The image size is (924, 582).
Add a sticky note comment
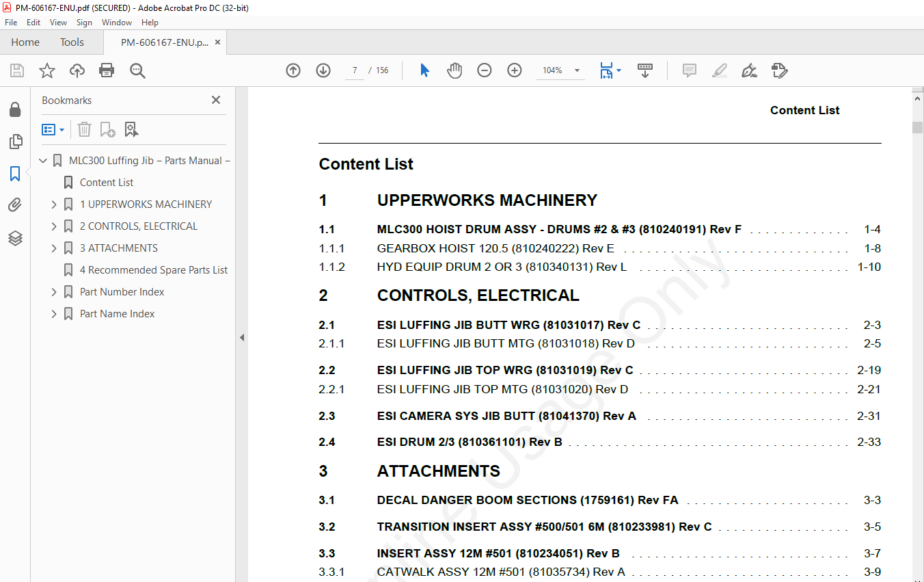[x=690, y=70]
